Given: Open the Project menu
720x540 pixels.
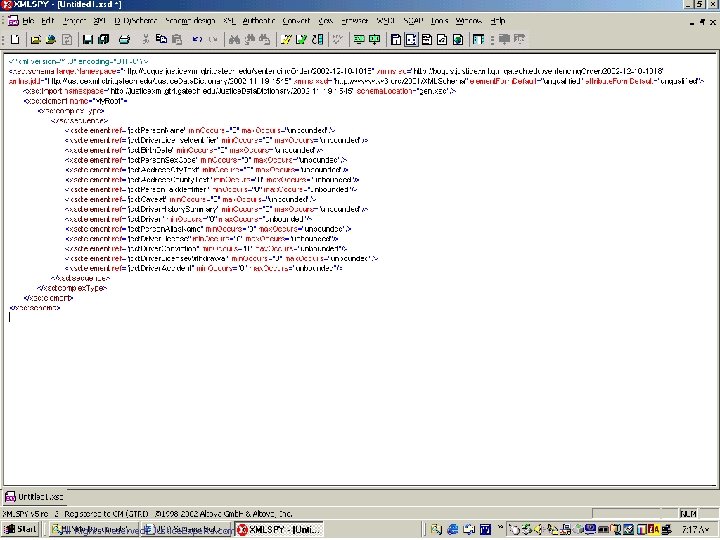Looking at the screenshot, I should click(74, 21).
